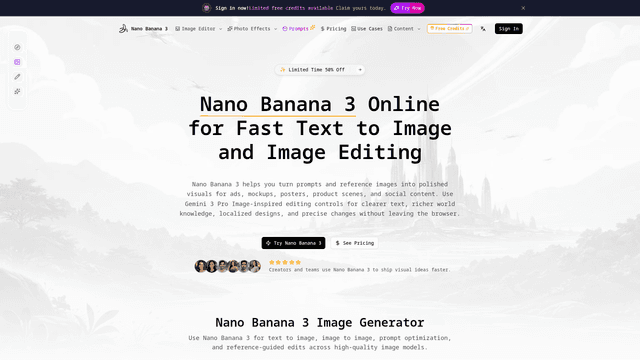Click the user avatars group thumbnail

point(227,266)
